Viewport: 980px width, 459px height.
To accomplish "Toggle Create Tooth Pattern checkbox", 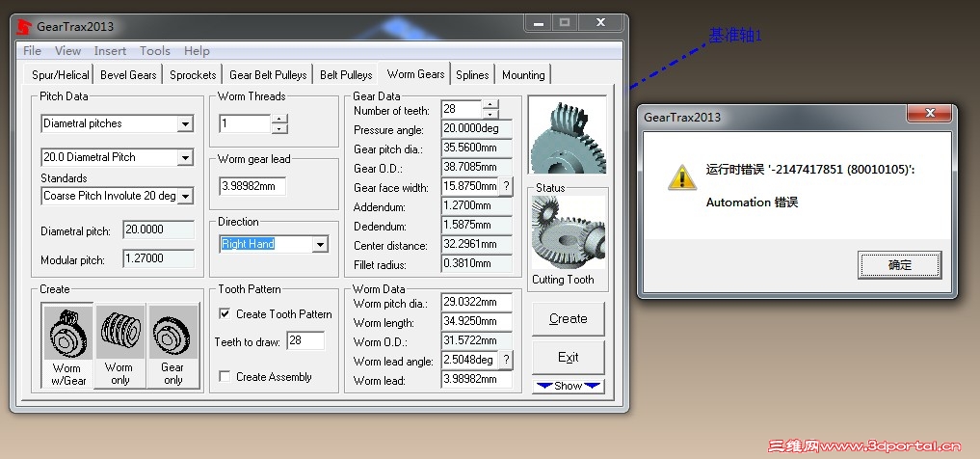I will 225,314.
